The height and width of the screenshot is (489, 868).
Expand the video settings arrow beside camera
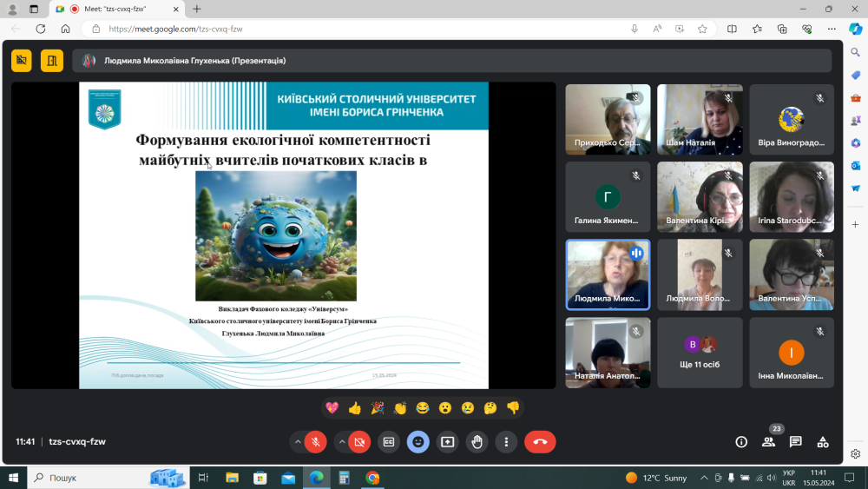click(341, 441)
